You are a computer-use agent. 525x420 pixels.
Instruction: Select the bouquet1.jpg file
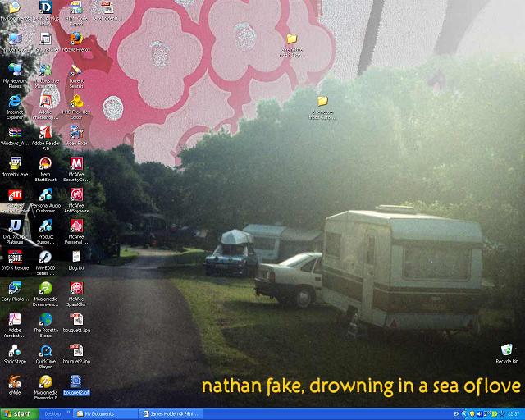click(x=76, y=323)
